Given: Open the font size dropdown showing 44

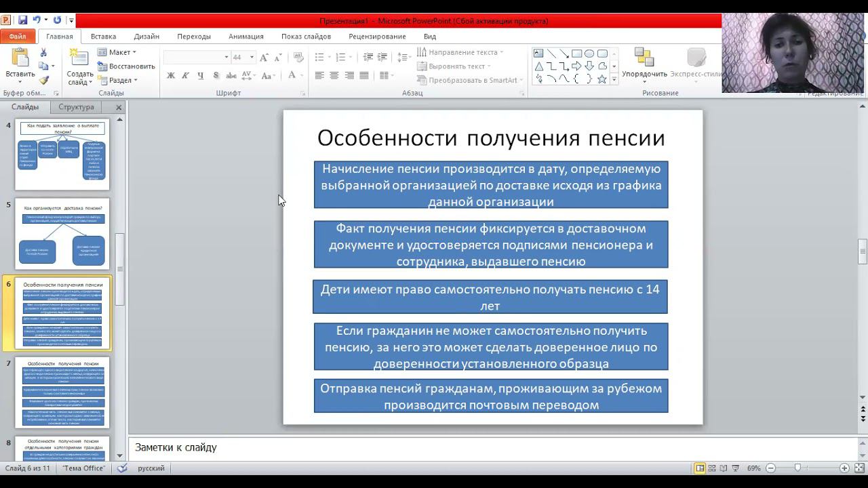Looking at the screenshot, I should (252, 57).
